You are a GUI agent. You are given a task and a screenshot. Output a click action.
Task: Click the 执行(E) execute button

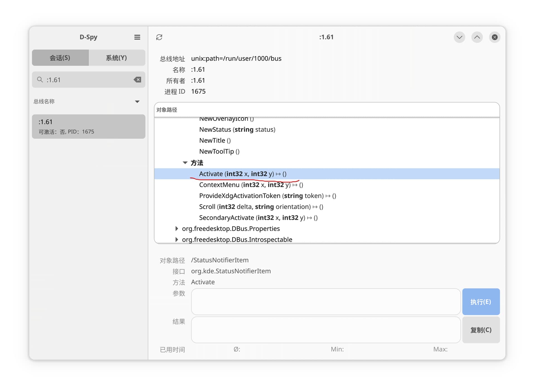[x=481, y=302]
